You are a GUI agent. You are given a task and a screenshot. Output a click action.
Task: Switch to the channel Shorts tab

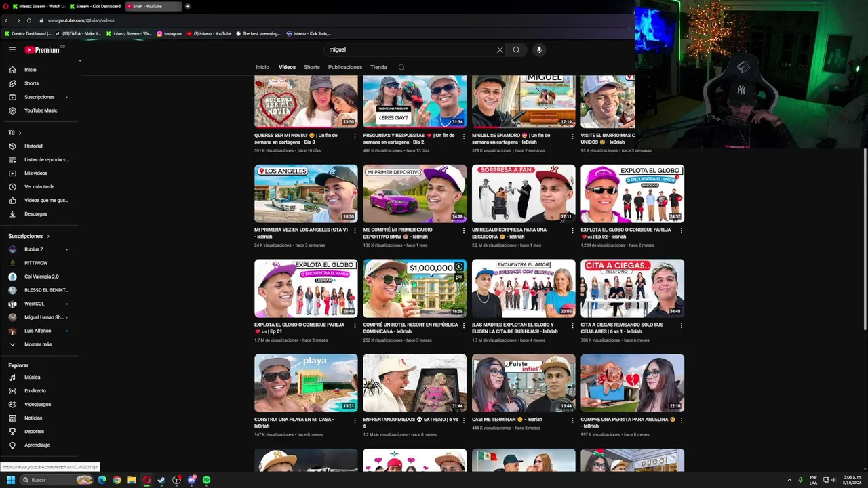pos(312,67)
